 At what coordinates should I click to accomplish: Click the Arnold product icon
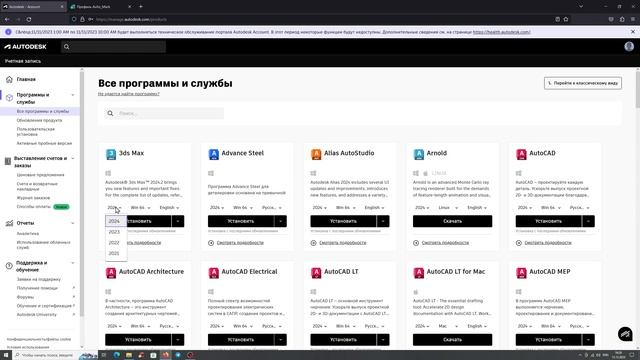tap(418, 154)
